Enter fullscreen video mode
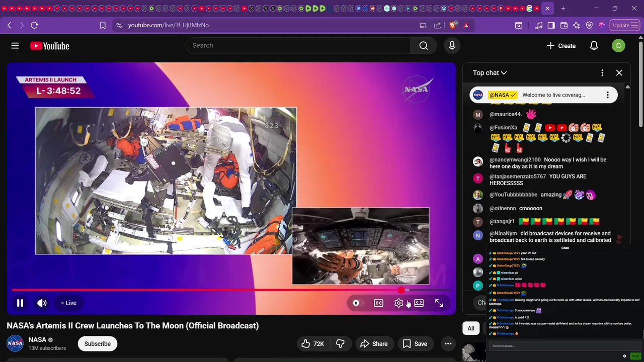The height and width of the screenshot is (362, 644). click(439, 303)
